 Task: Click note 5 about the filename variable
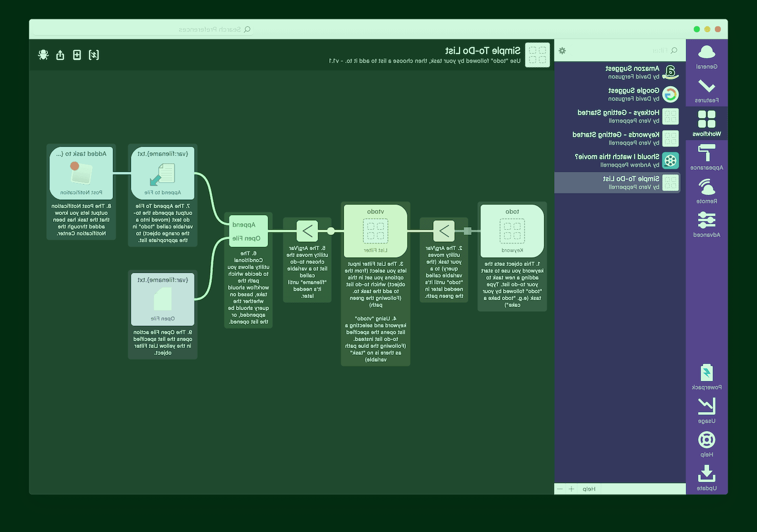tap(307, 272)
